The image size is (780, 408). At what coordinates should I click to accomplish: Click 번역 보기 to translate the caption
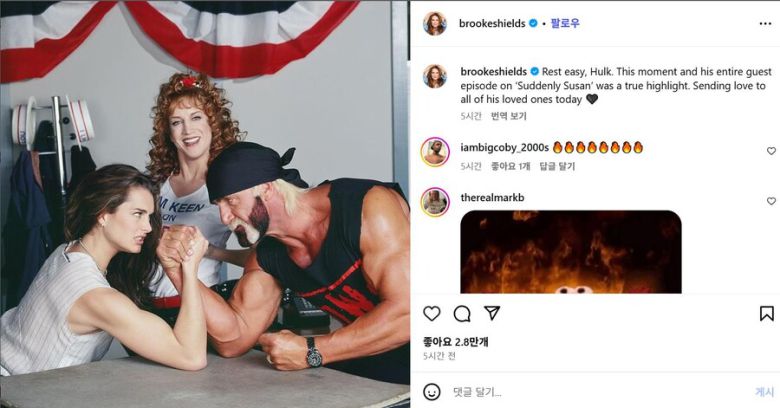coord(508,116)
